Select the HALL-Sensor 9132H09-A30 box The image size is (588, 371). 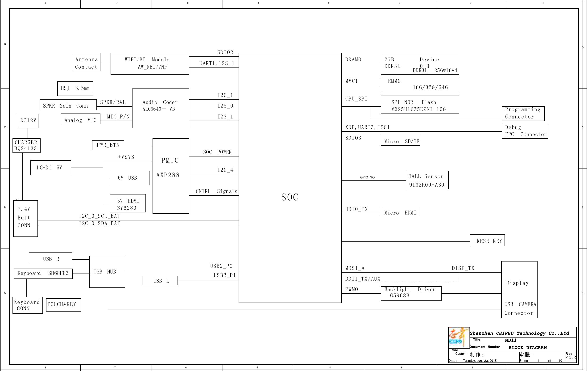point(427,180)
